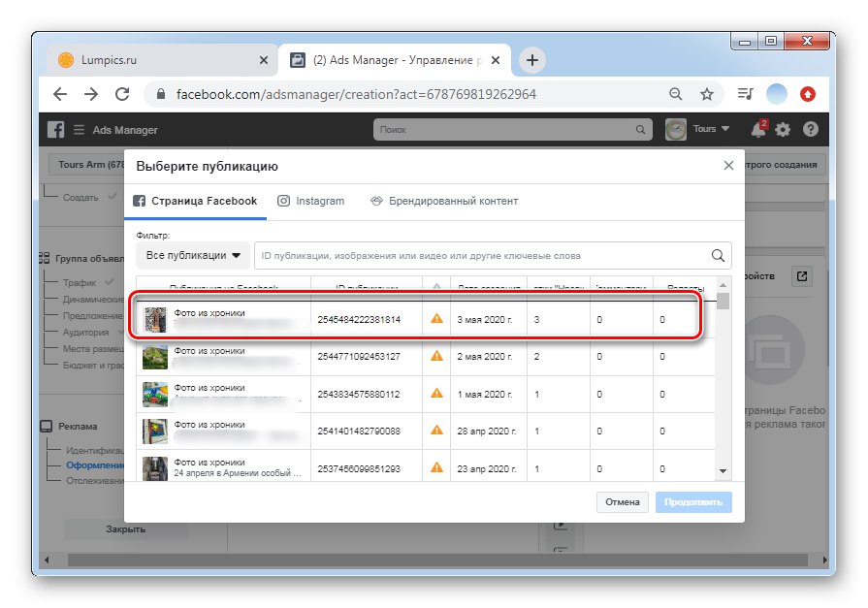This screenshot has width=868, height=608.
Task: Click the browser forward arrow
Action: (x=91, y=94)
